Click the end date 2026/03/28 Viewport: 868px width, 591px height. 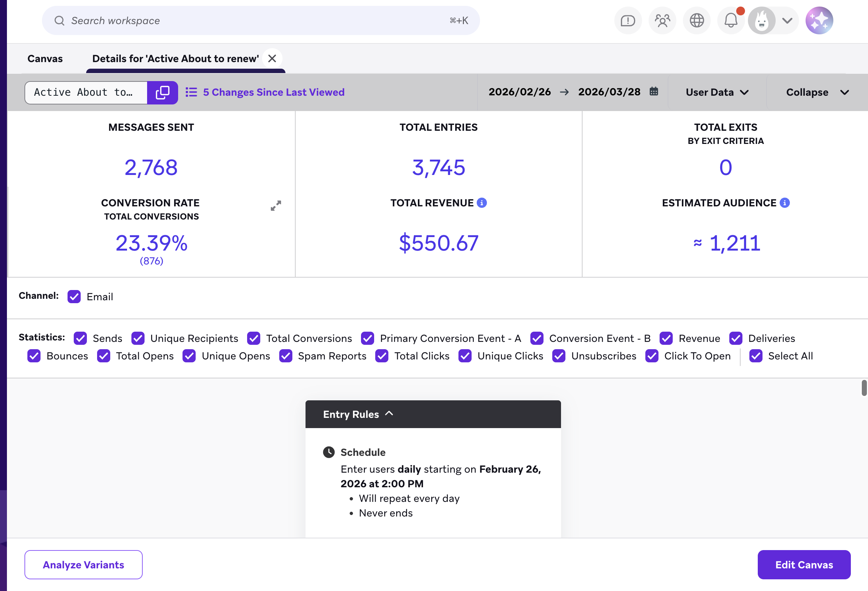(609, 92)
